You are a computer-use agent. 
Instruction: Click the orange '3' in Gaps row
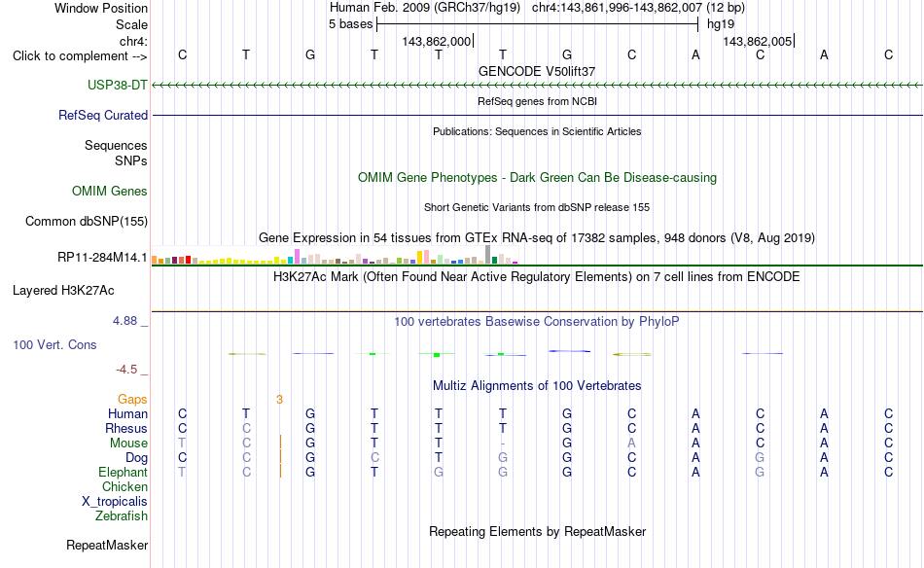tap(279, 400)
